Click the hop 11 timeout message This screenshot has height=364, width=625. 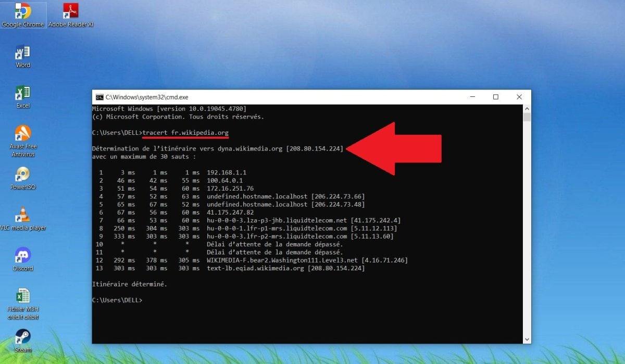tap(275, 253)
